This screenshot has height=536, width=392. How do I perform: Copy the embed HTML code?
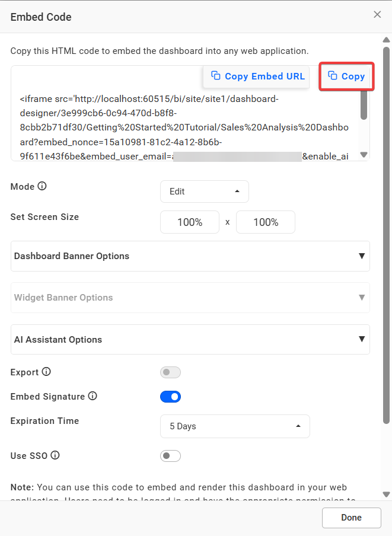point(346,76)
